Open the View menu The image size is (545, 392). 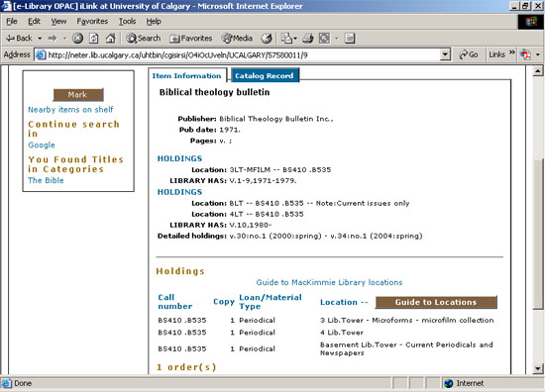[58, 22]
